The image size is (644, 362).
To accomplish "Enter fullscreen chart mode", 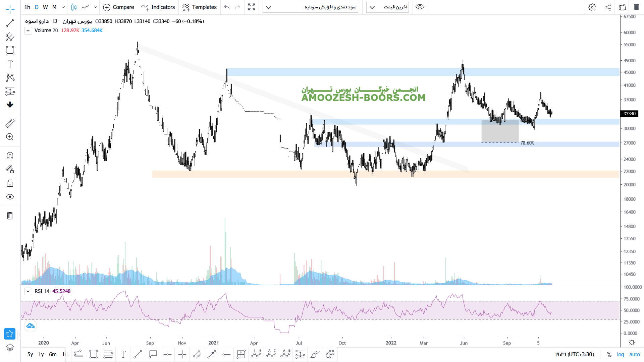I will tap(252, 7).
